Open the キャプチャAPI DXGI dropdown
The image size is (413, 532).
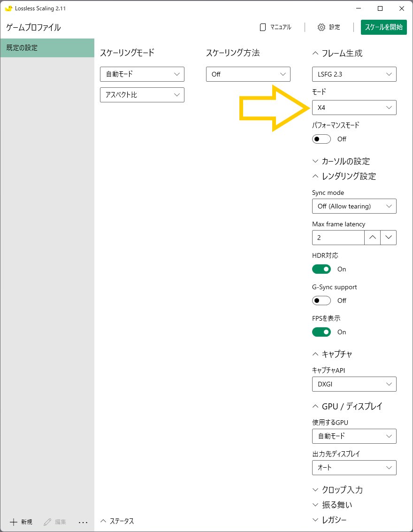354,384
